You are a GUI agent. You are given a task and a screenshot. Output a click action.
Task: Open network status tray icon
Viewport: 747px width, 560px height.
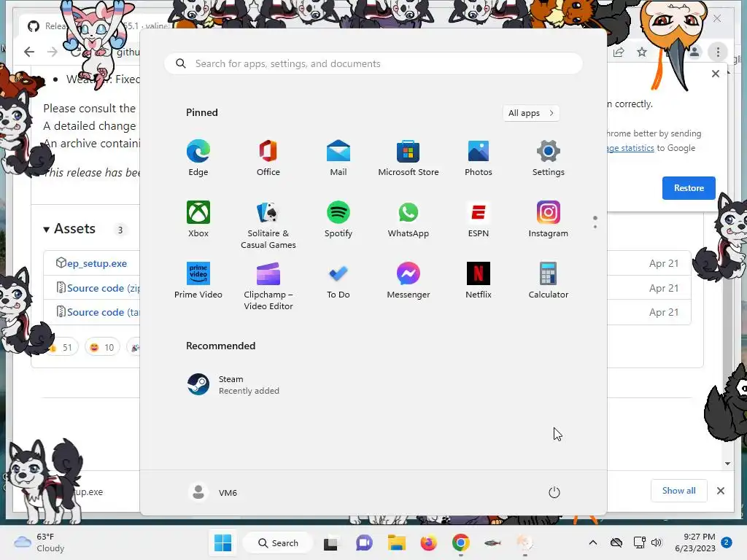[639, 542]
